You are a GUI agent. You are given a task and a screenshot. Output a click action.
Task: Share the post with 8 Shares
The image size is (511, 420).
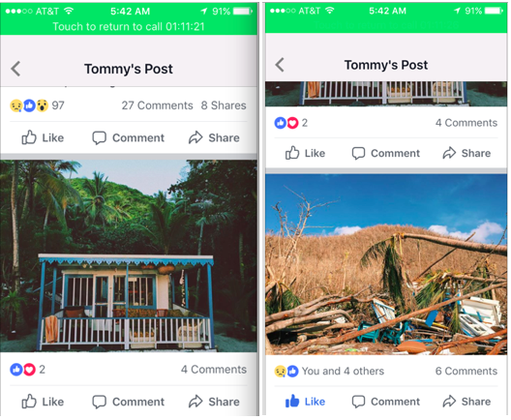(x=214, y=137)
